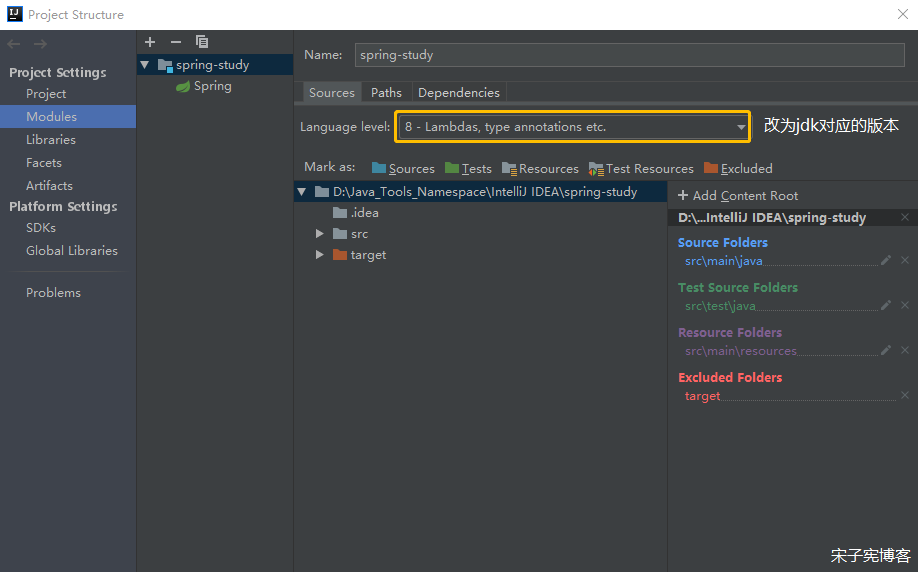Mark as Tests folder
Screen dimensions: 918x572
click(468, 168)
